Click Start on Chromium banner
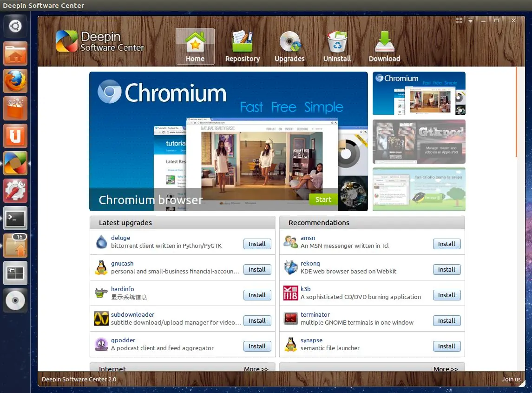This screenshot has width=532, height=393. pos(323,200)
